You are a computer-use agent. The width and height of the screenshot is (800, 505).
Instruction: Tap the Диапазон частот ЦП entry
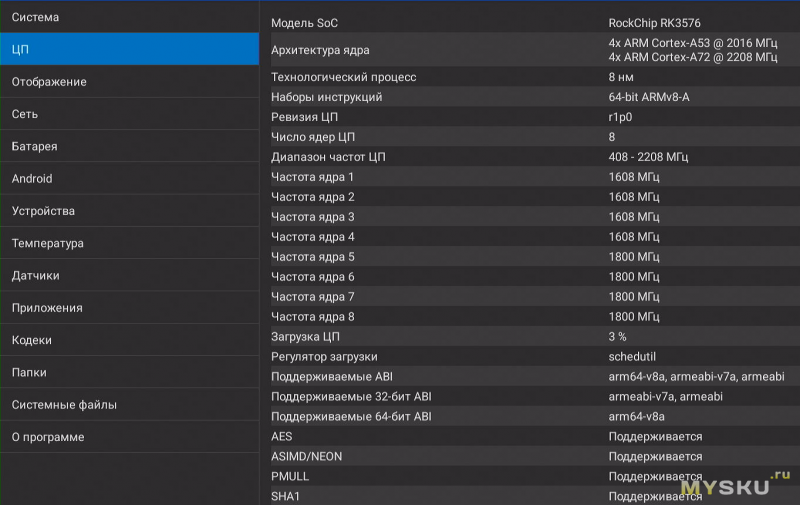click(530, 157)
